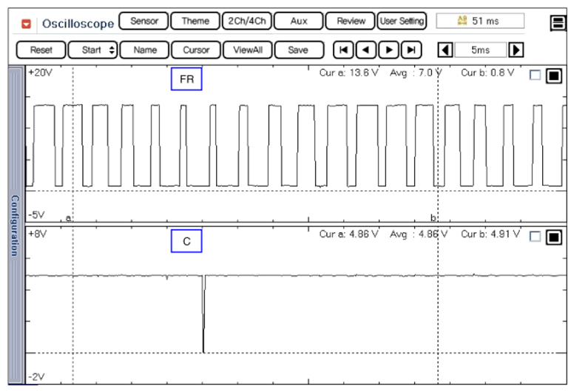574x392 pixels.
Task: Toggle the filled square on C channel
Action: [553, 237]
